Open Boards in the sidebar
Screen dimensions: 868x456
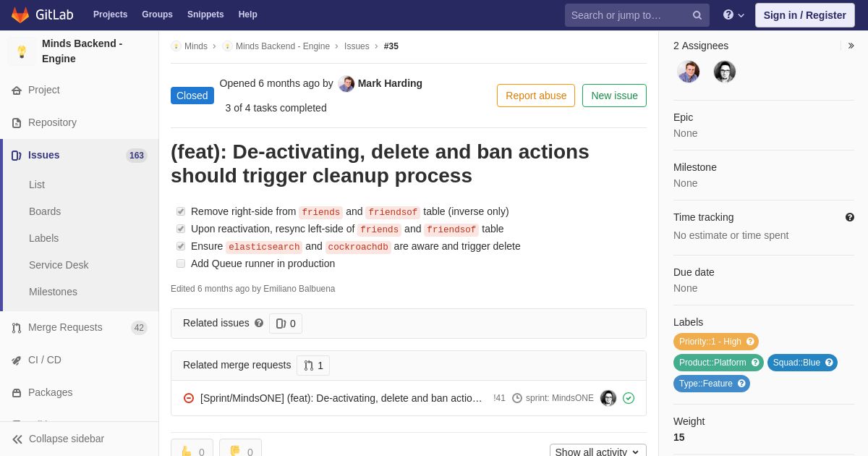pyautogui.click(x=45, y=211)
